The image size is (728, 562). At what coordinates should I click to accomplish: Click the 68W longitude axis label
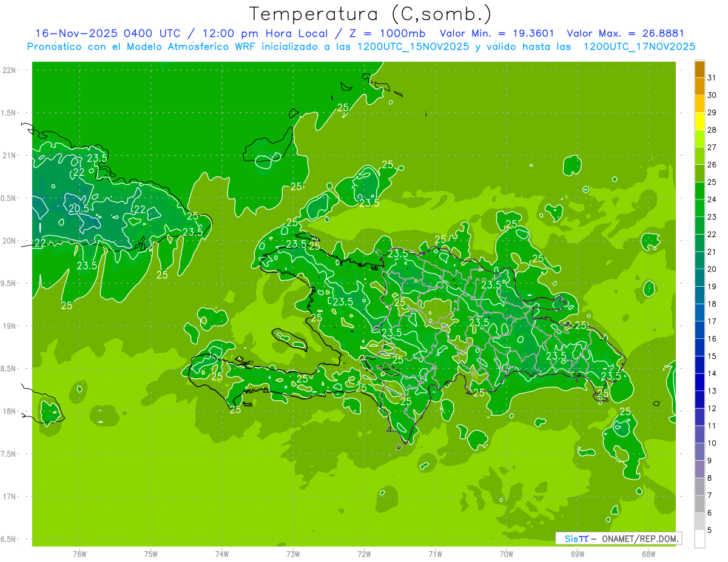pyautogui.click(x=649, y=554)
